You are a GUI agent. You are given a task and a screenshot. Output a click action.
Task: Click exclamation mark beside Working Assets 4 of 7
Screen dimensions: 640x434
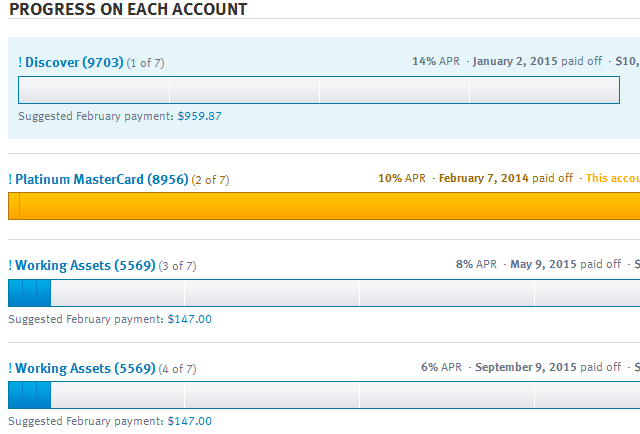click(x=10, y=369)
